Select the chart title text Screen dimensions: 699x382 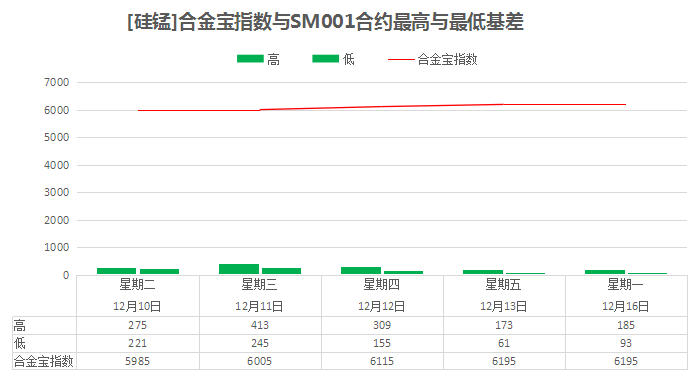[x=325, y=22]
